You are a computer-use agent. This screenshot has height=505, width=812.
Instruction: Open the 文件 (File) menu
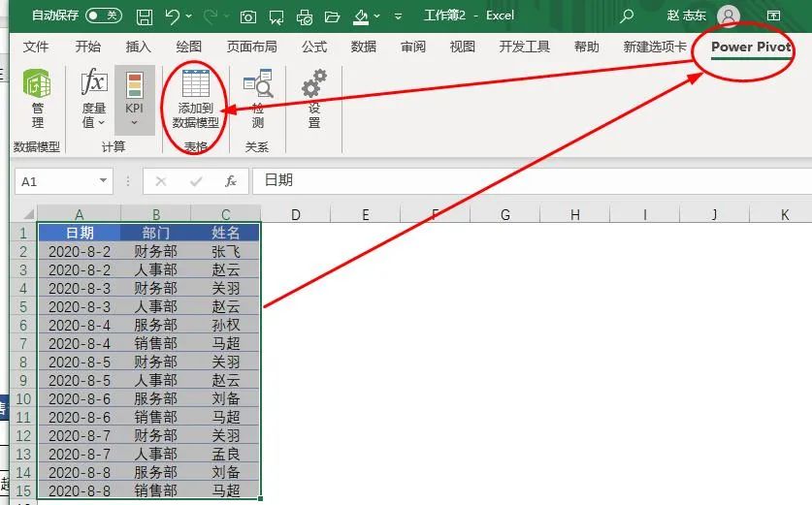[x=36, y=47]
